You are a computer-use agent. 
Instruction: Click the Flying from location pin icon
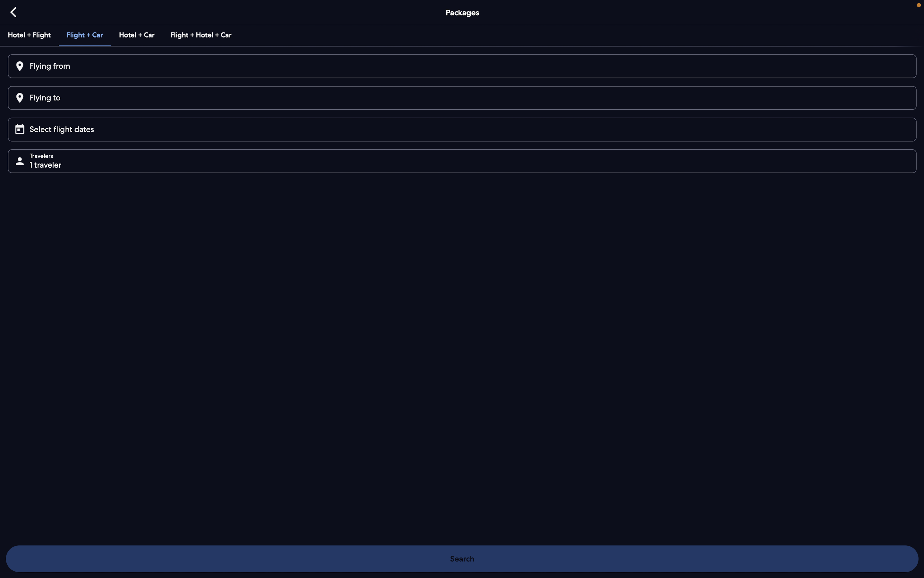point(20,66)
